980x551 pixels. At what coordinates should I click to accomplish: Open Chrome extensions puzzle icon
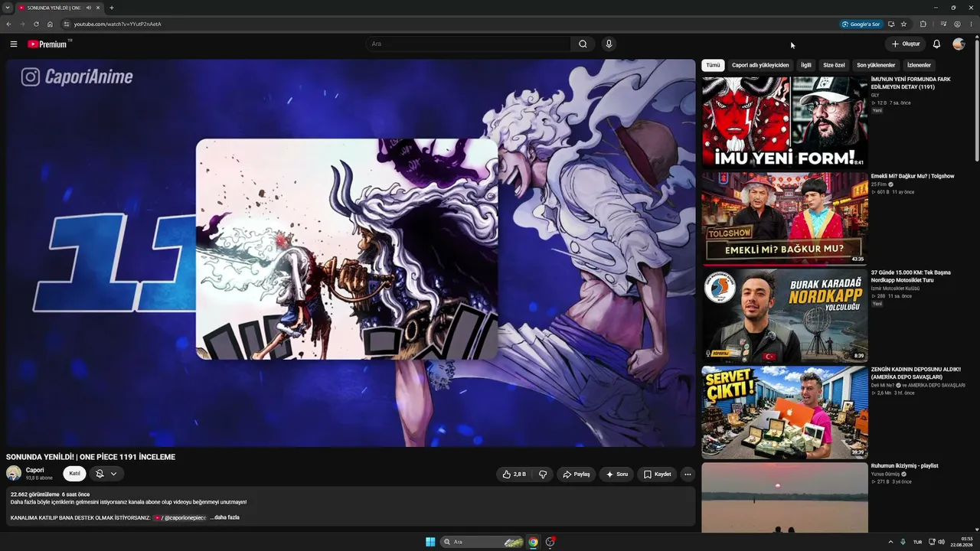pos(923,24)
